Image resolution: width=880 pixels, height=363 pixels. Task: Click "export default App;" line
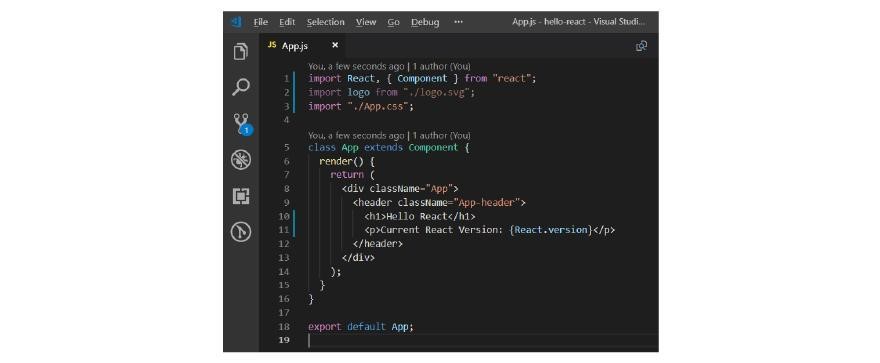[x=361, y=327]
